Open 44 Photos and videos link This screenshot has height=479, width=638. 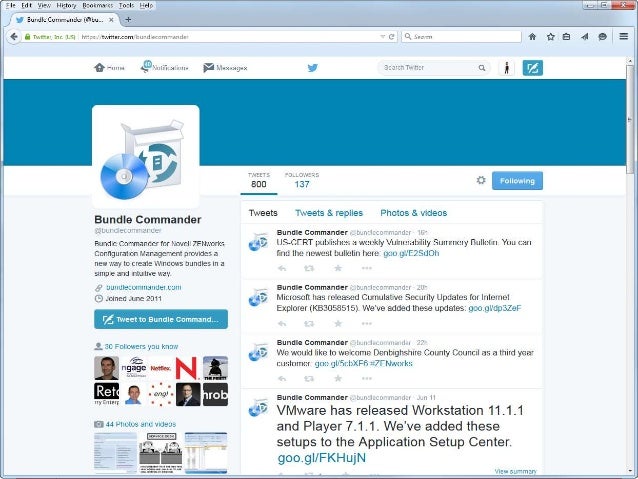[x=141, y=424]
